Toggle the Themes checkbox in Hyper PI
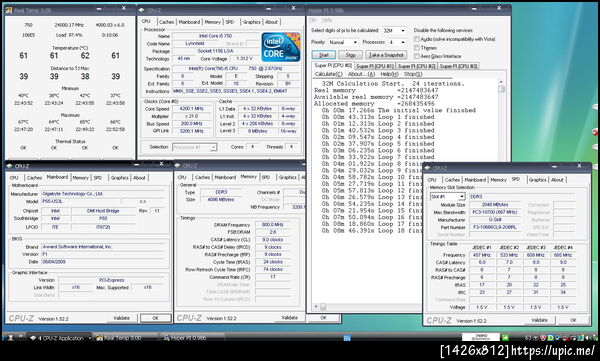 click(x=417, y=48)
